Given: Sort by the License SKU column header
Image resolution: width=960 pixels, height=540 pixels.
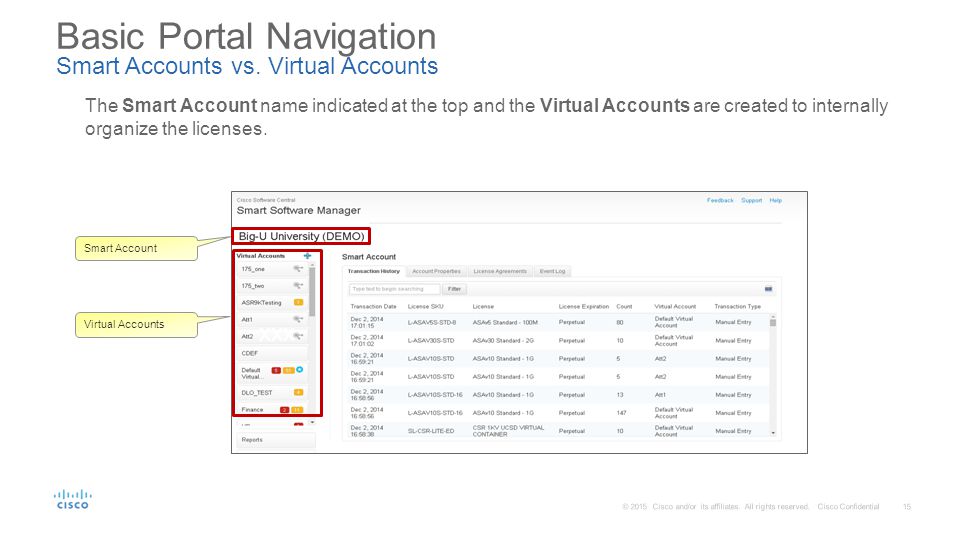Looking at the screenshot, I should [426, 306].
